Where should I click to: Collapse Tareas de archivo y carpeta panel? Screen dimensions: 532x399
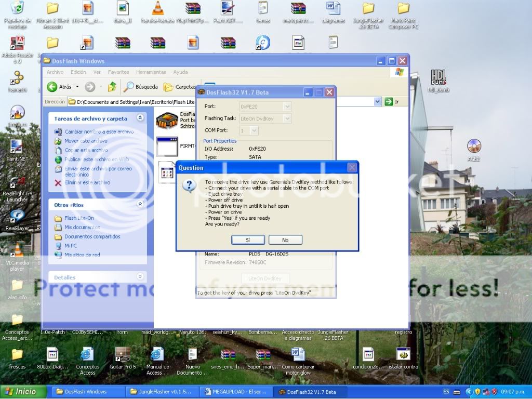(140, 118)
